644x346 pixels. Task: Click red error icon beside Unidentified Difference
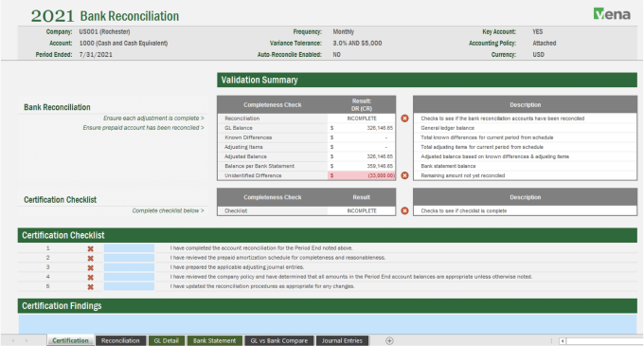(x=404, y=175)
